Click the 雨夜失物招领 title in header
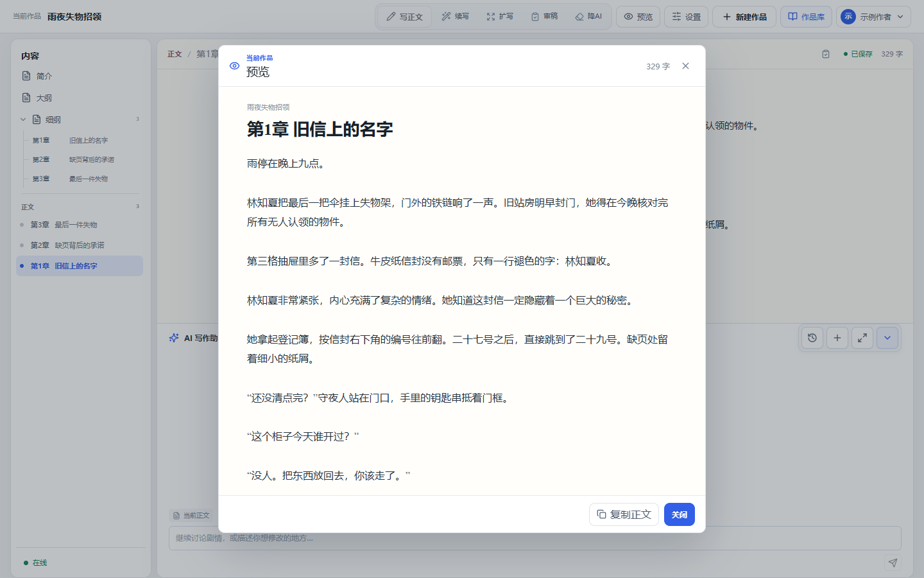The height and width of the screenshot is (578, 924). (x=74, y=17)
